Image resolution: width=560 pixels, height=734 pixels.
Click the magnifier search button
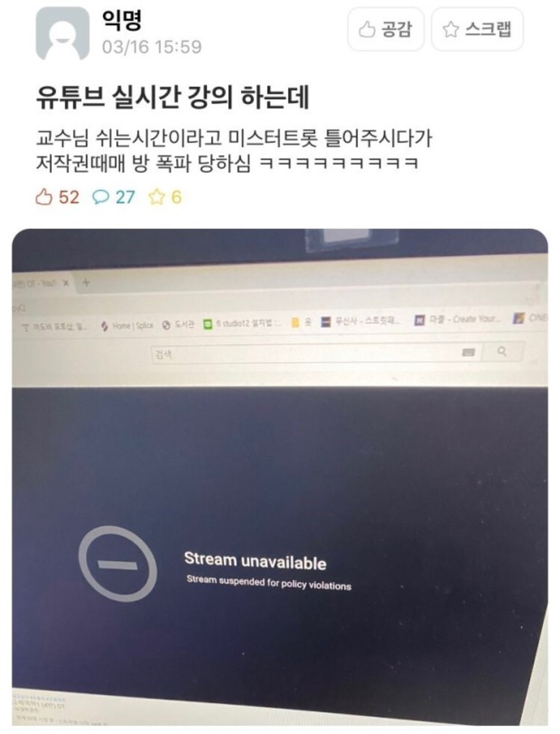tap(502, 350)
